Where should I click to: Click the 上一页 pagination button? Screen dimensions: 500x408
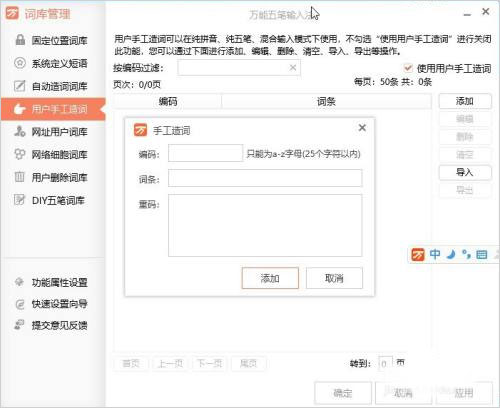tap(170, 363)
